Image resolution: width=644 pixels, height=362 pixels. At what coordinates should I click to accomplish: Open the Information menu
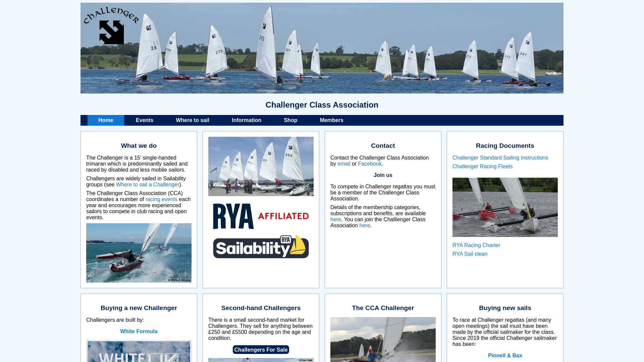click(x=247, y=120)
